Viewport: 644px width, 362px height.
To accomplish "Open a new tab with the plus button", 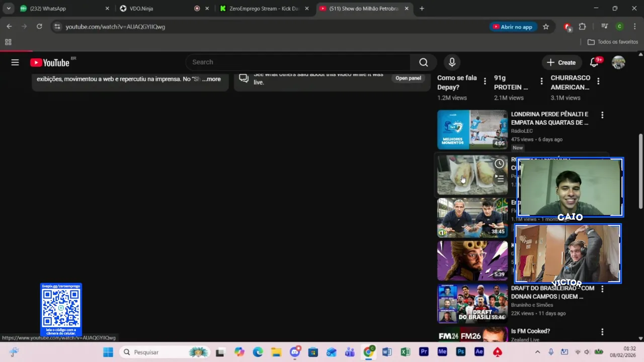I will pyautogui.click(x=422, y=9).
